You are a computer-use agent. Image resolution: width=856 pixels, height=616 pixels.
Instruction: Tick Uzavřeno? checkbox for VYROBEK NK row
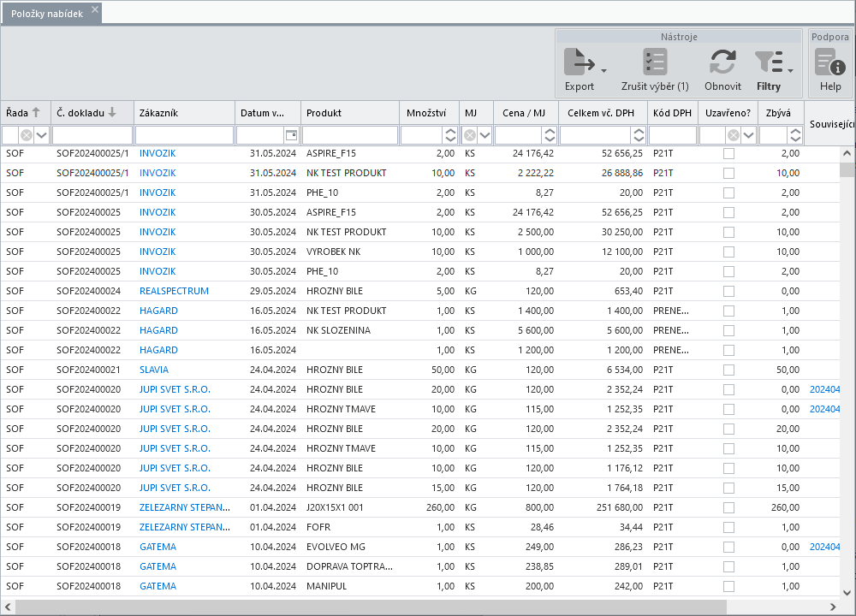click(x=728, y=252)
